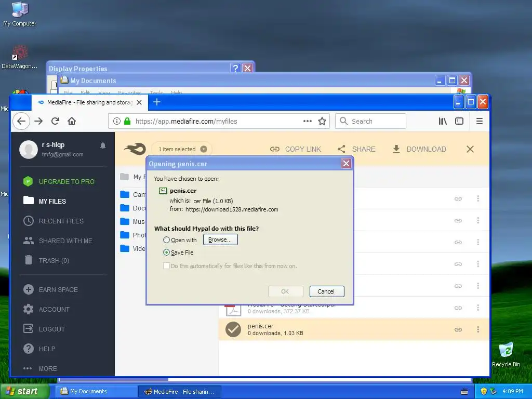Open My Computer desktop icon
This screenshot has width=532, height=399.
click(x=20, y=14)
